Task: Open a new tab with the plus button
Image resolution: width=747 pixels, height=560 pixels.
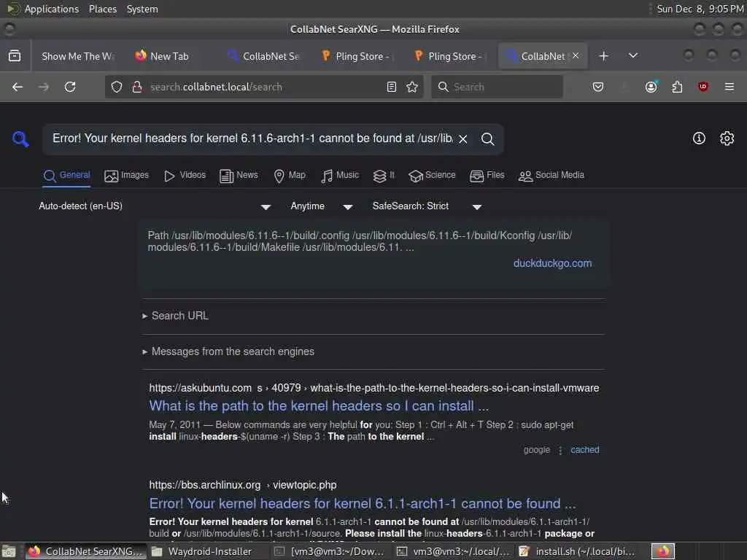Action: pos(603,55)
